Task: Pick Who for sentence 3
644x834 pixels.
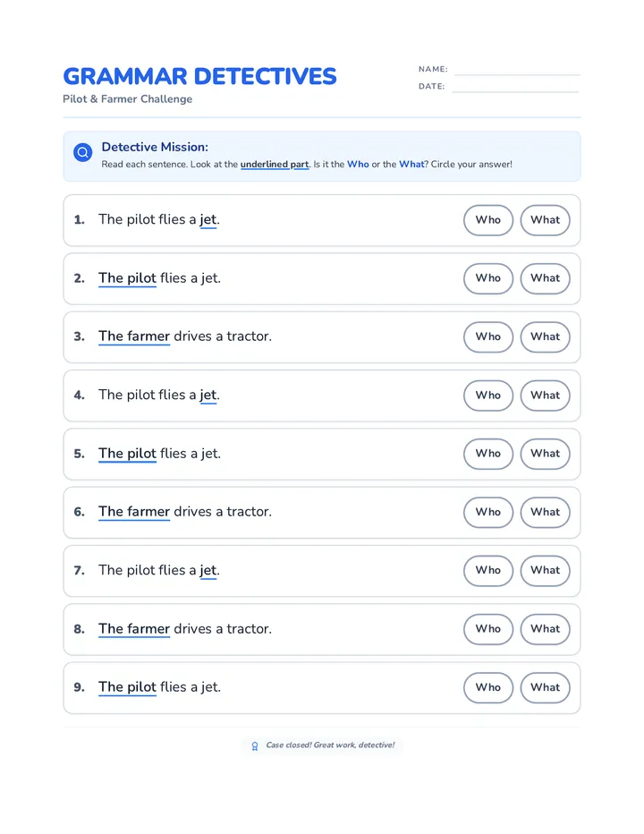Action: click(x=488, y=336)
